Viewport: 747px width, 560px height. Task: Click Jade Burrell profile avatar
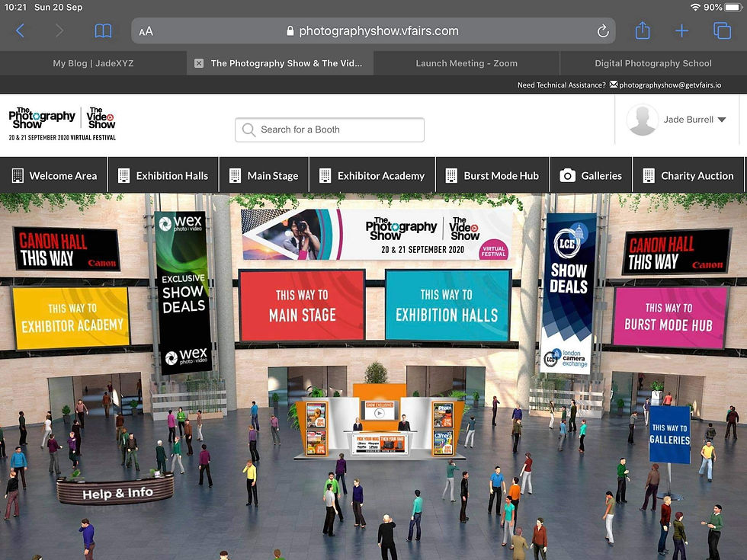point(642,120)
